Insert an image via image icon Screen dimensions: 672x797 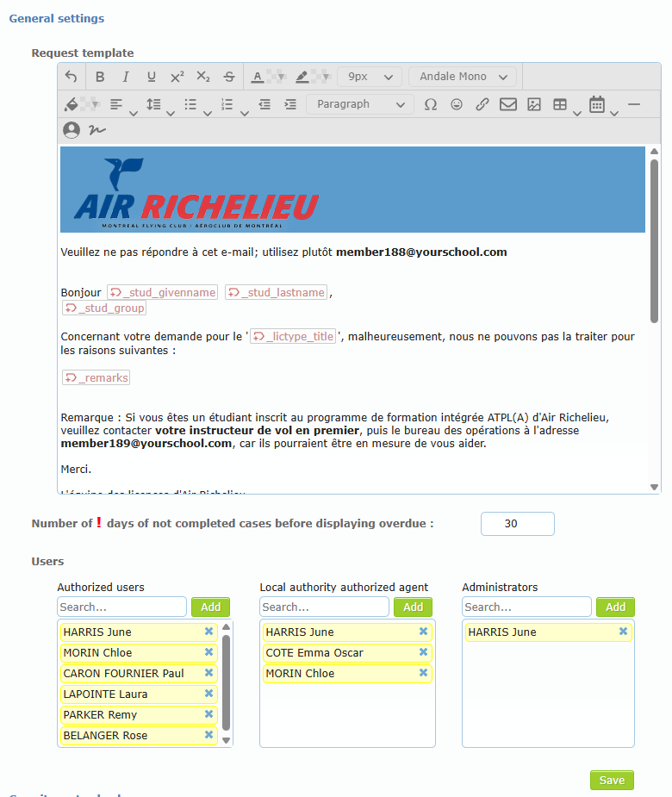click(534, 104)
